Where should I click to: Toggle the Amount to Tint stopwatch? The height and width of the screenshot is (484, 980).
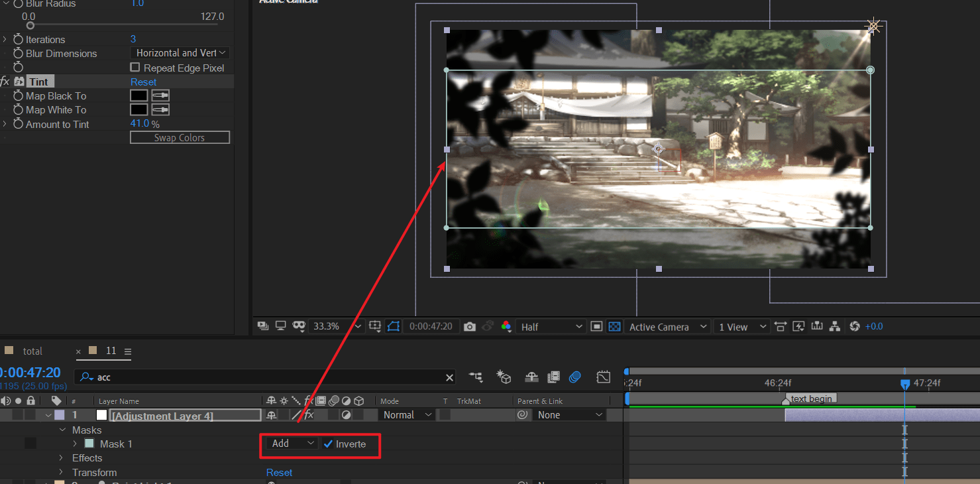click(18, 125)
